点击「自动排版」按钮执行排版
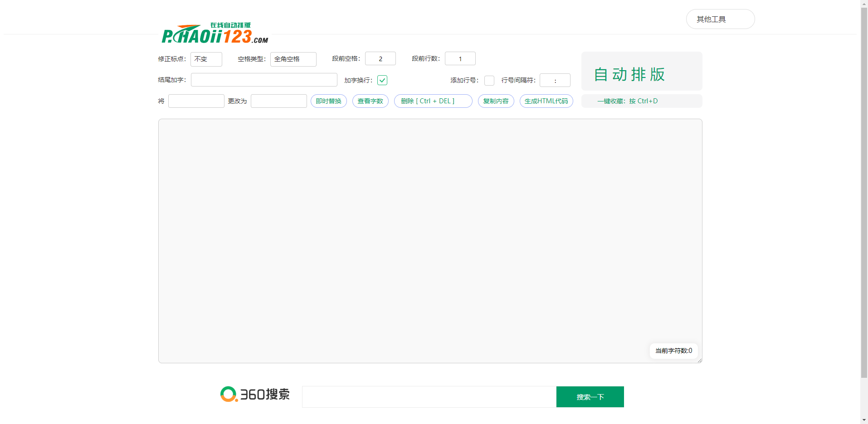The height and width of the screenshot is (424, 868). click(629, 74)
